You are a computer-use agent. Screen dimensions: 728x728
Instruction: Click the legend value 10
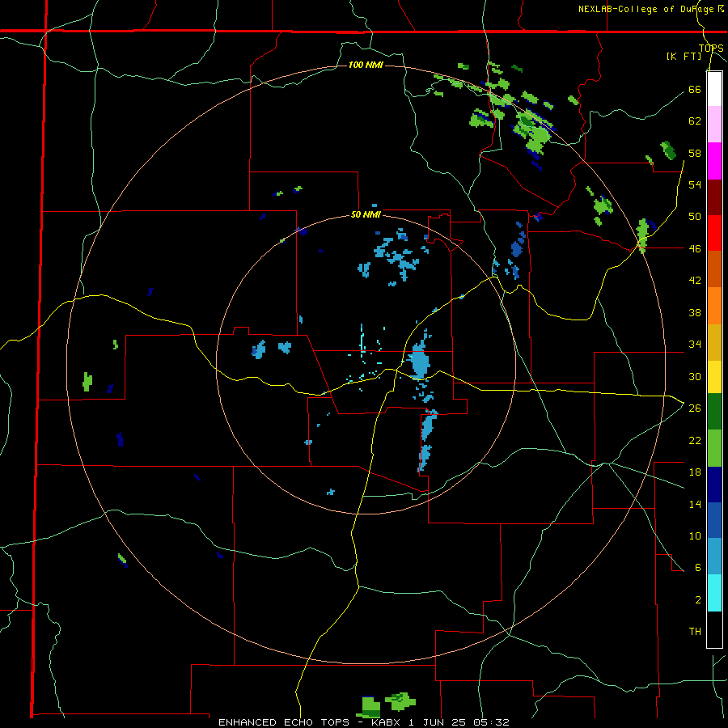click(695, 535)
